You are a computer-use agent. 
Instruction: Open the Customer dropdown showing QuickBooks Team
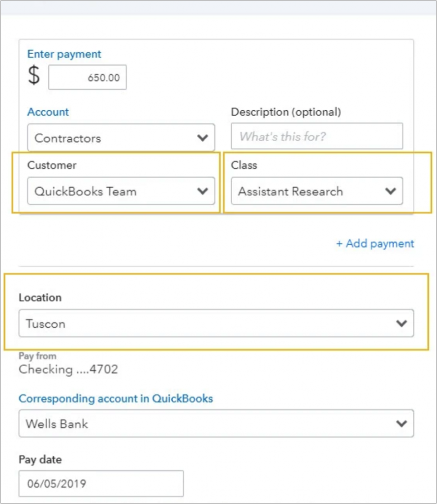point(121,191)
